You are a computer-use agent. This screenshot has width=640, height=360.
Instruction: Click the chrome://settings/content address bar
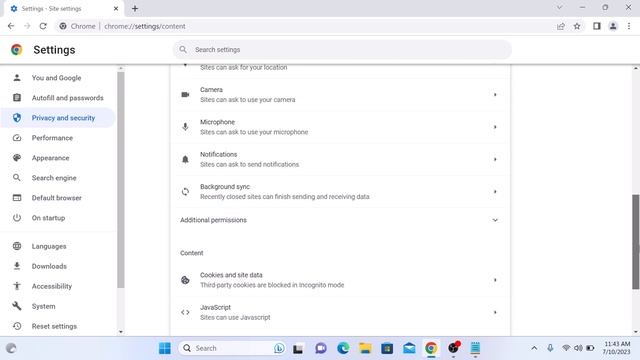145,26
